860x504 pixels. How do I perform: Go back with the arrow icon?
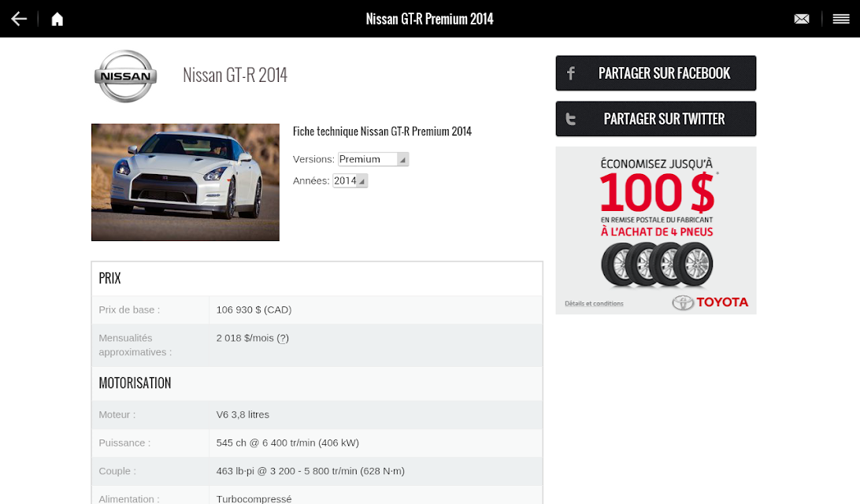coord(19,19)
